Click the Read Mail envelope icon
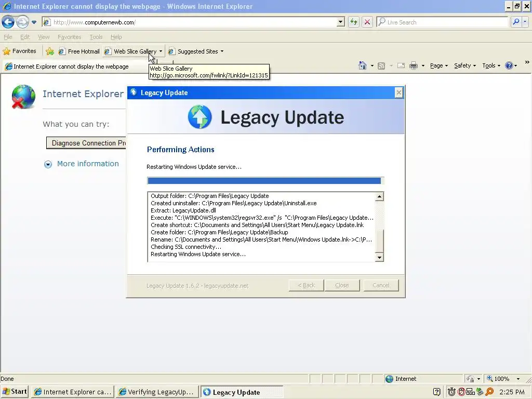The height and width of the screenshot is (399, 532). coord(401,66)
